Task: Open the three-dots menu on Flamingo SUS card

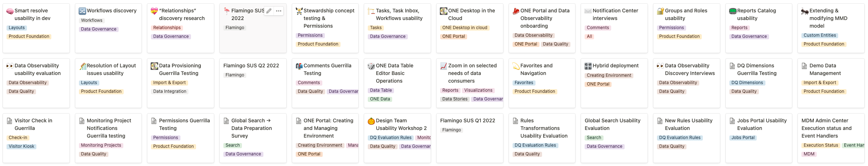Action: point(279,11)
